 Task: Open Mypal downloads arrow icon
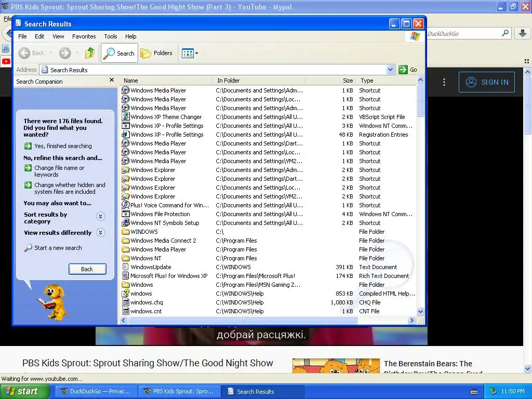coord(523,33)
